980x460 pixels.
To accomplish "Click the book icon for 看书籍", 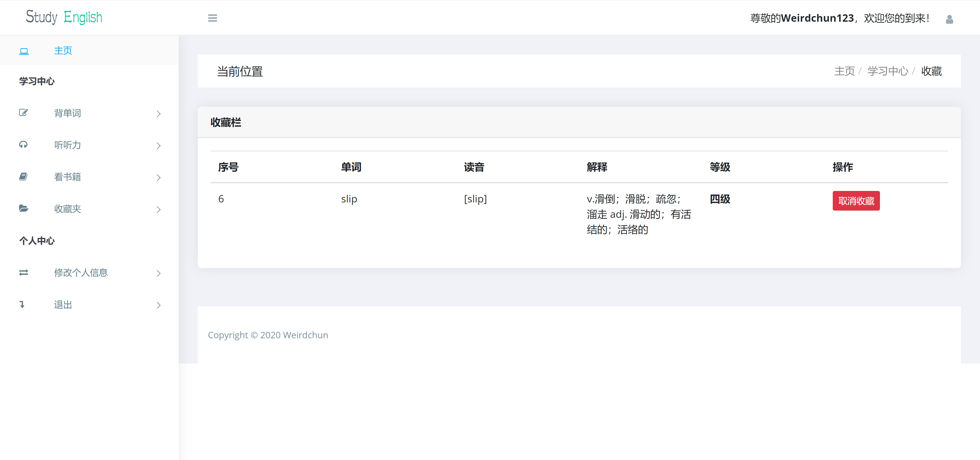I will tap(23, 177).
